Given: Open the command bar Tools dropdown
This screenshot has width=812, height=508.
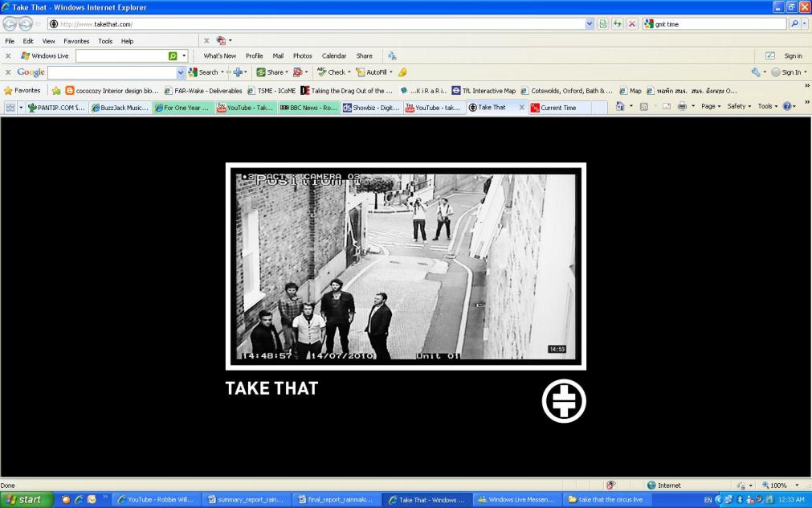Looking at the screenshot, I should click(x=768, y=106).
